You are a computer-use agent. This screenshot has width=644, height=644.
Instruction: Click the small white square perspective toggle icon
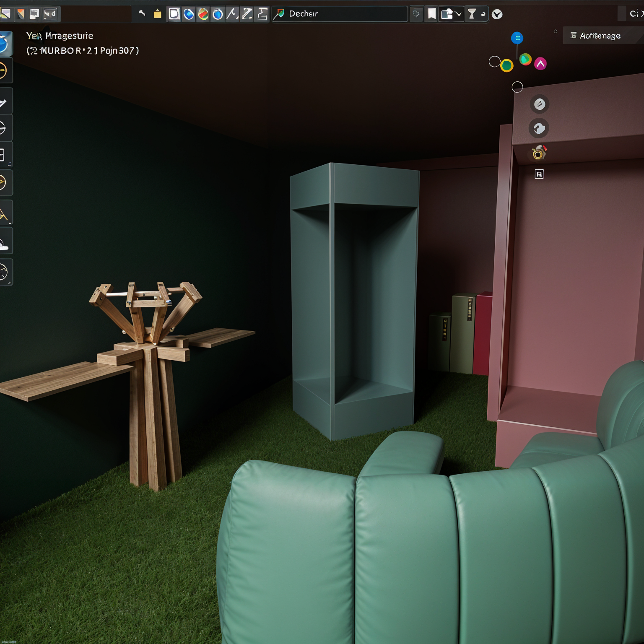(539, 174)
